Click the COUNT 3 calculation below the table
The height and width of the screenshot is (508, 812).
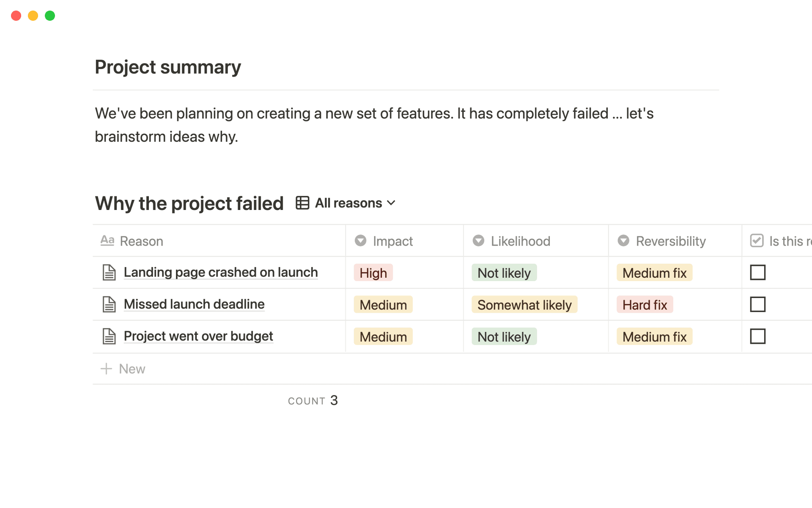[313, 400]
